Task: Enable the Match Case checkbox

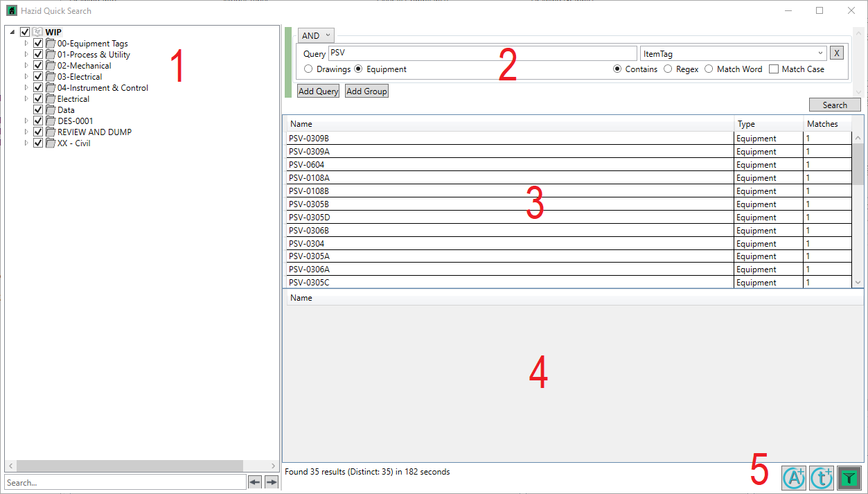Action: (774, 69)
